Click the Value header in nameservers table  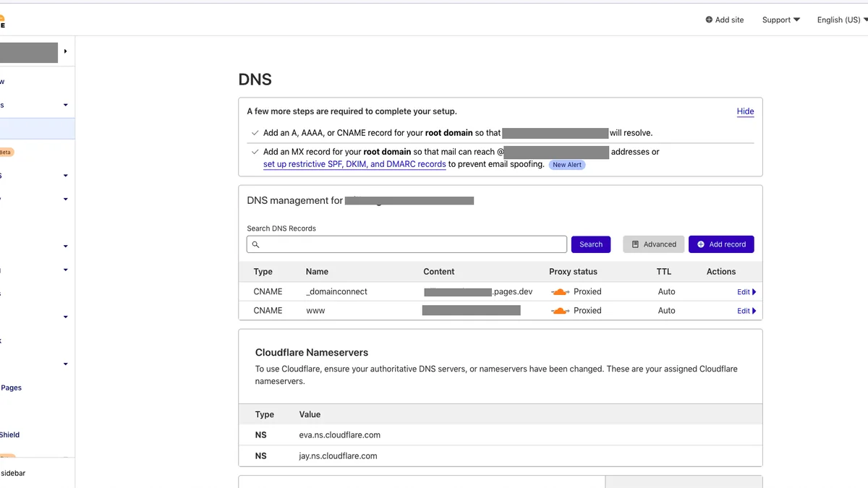click(310, 415)
